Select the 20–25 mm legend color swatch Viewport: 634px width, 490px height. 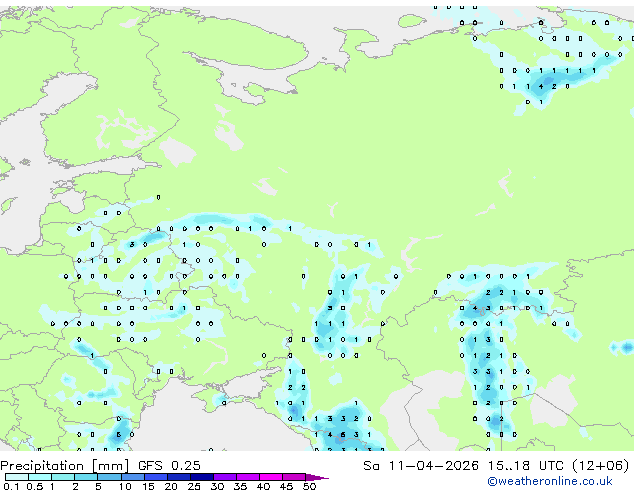(x=179, y=477)
